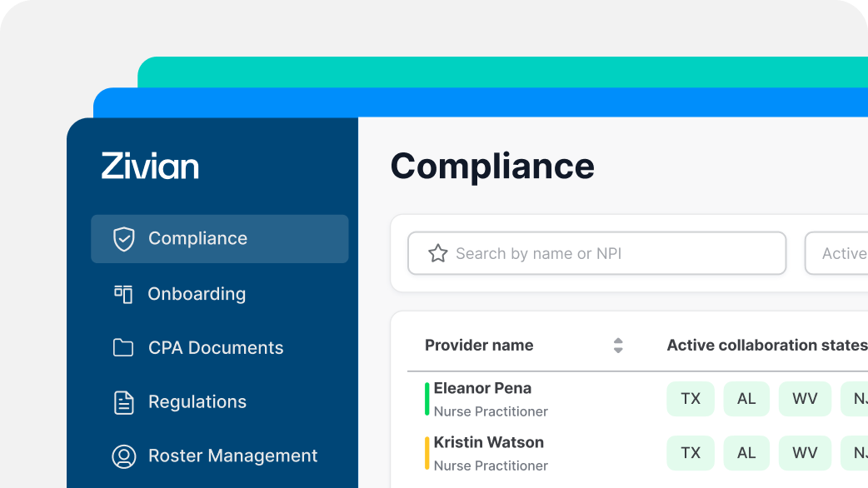
Task: Click the Onboarding board icon in sidebar
Action: (x=123, y=294)
